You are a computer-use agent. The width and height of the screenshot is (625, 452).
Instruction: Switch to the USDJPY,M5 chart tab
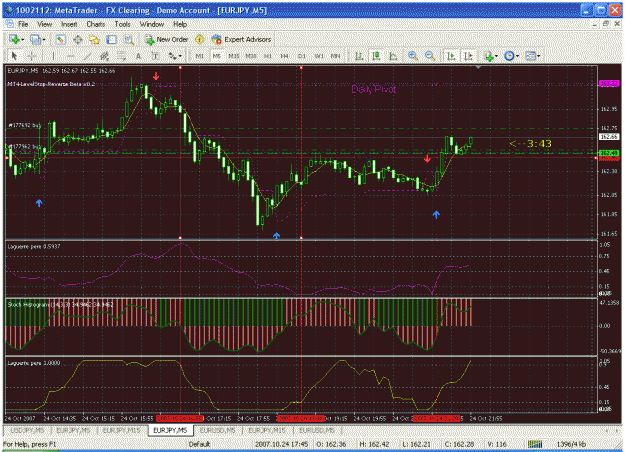pos(27,430)
